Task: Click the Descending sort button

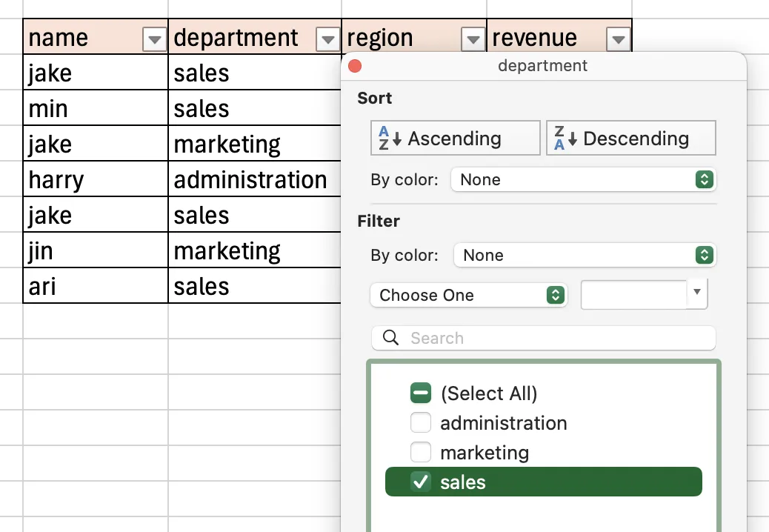Action: coord(630,138)
